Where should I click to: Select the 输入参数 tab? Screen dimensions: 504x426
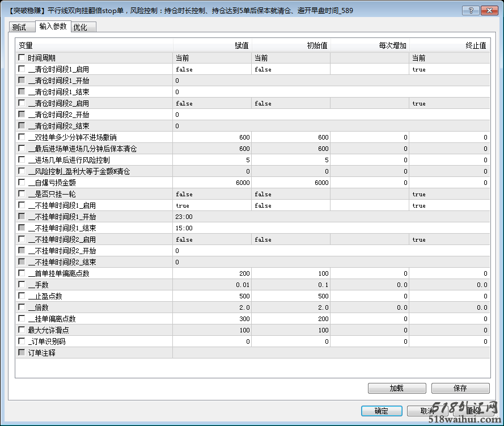coord(53,27)
